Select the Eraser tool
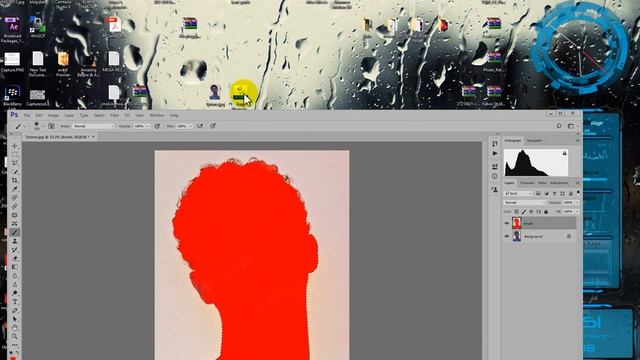640x360 pixels. click(x=15, y=258)
